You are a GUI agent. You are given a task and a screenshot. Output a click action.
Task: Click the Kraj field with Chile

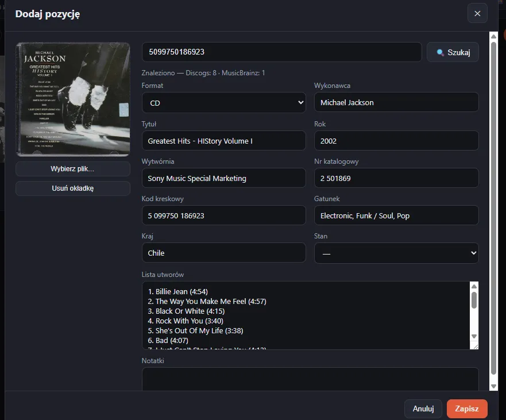[223, 253]
